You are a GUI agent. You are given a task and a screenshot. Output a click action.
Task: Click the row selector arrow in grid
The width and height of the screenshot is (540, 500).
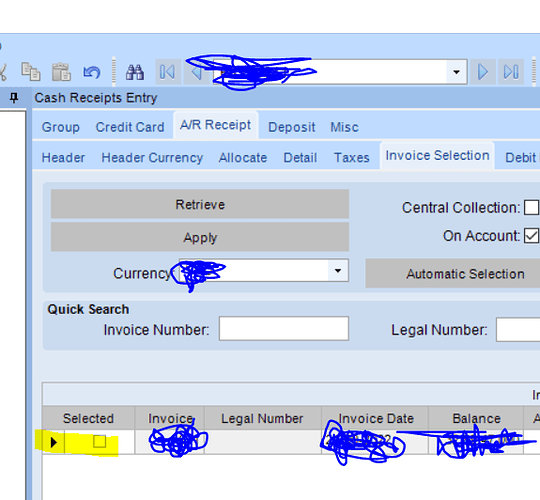click(x=53, y=442)
